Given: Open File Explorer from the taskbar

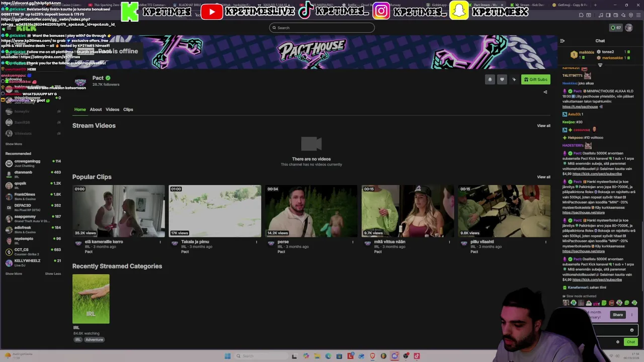Looking at the screenshot, I should coord(317,356).
